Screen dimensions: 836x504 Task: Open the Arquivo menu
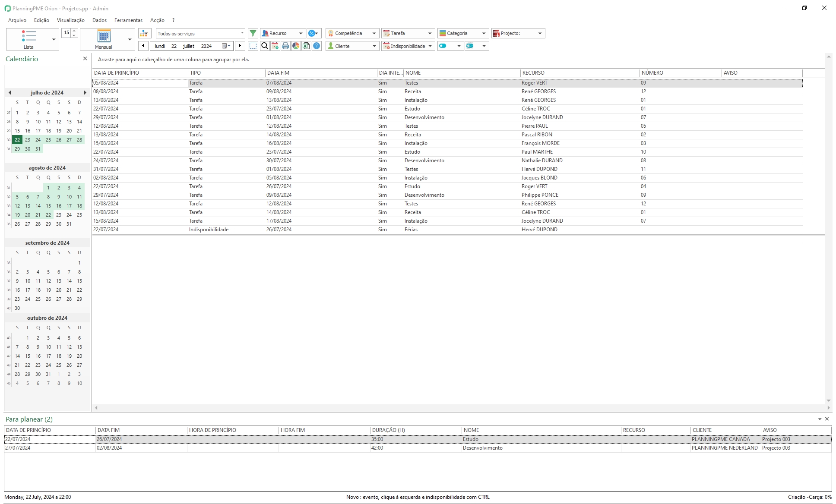tap(17, 20)
